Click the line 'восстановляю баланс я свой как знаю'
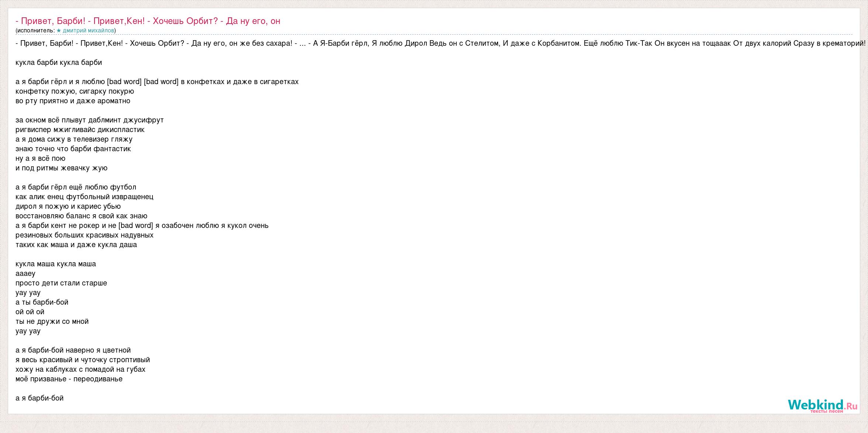Viewport: 868px width, 433px height. point(81,216)
